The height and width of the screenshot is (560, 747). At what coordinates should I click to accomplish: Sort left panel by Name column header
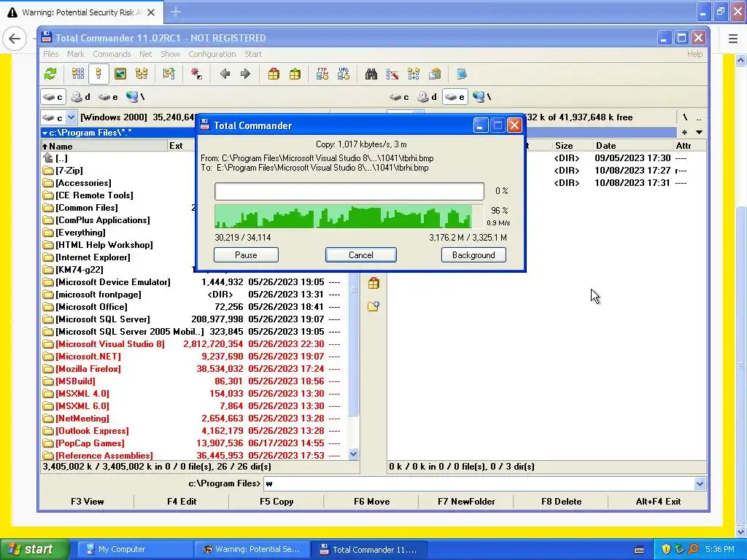(x=104, y=146)
